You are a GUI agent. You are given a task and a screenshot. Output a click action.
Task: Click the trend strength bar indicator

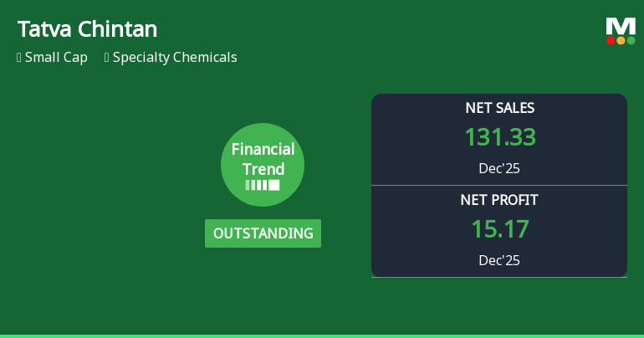tap(263, 185)
